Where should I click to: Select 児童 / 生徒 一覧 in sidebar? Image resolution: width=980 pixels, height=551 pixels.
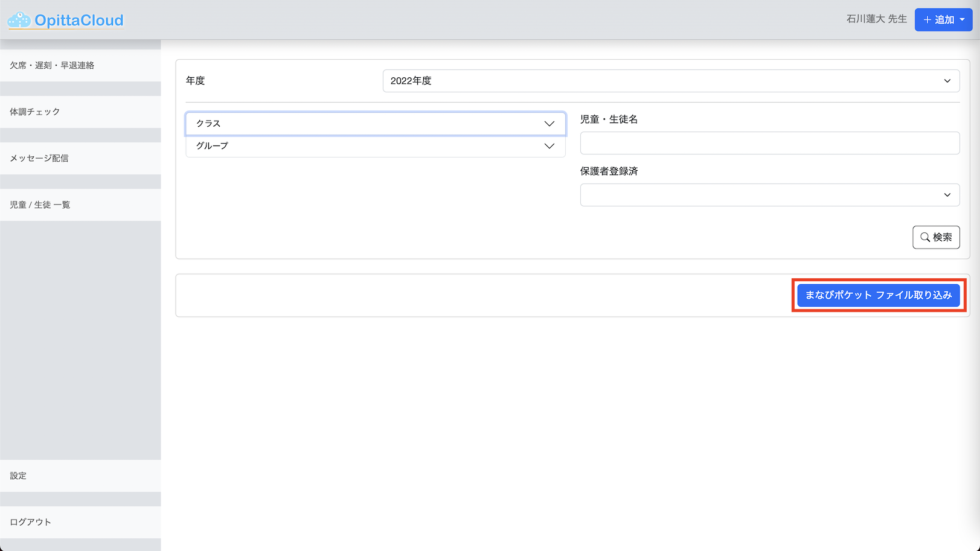(x=80, y=205)
